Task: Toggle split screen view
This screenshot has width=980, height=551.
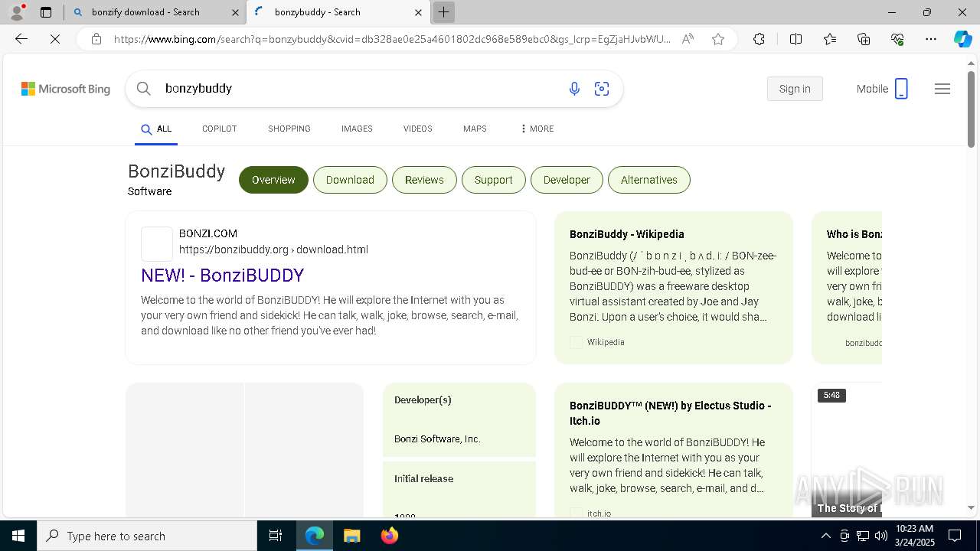Action: point(795,39)
